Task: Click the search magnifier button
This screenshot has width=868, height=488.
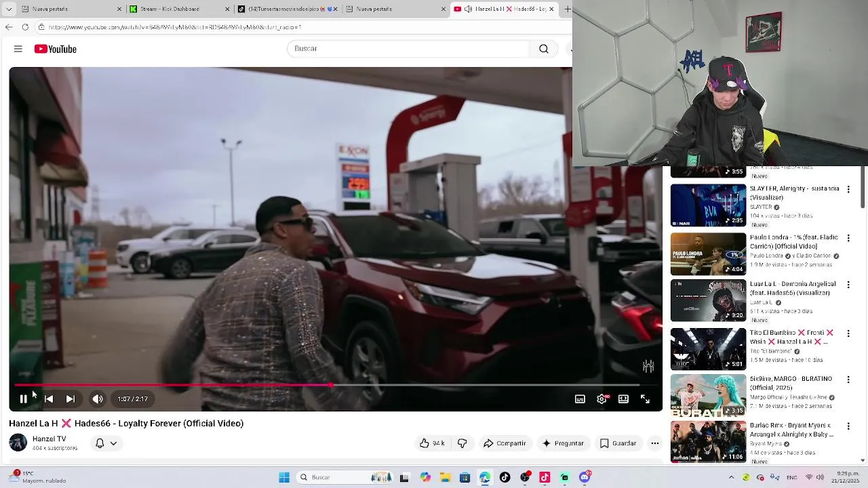Action: pos(544,49)
